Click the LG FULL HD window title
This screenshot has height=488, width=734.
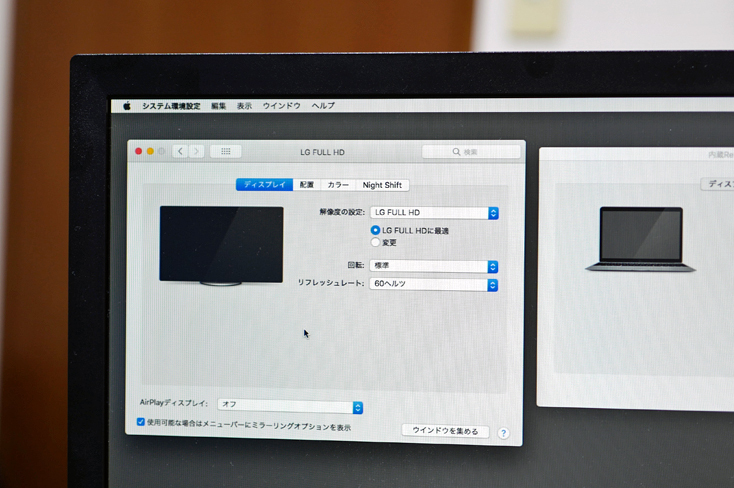point(322,152)
